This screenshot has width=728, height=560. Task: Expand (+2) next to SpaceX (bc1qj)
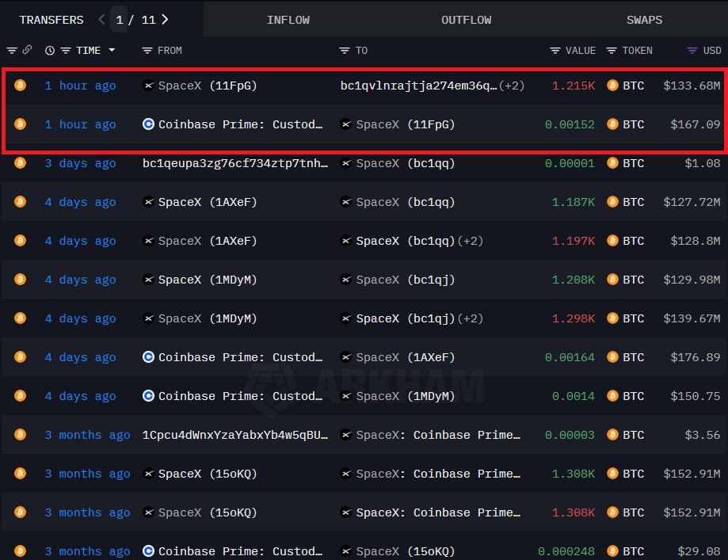tap(470, 318)
